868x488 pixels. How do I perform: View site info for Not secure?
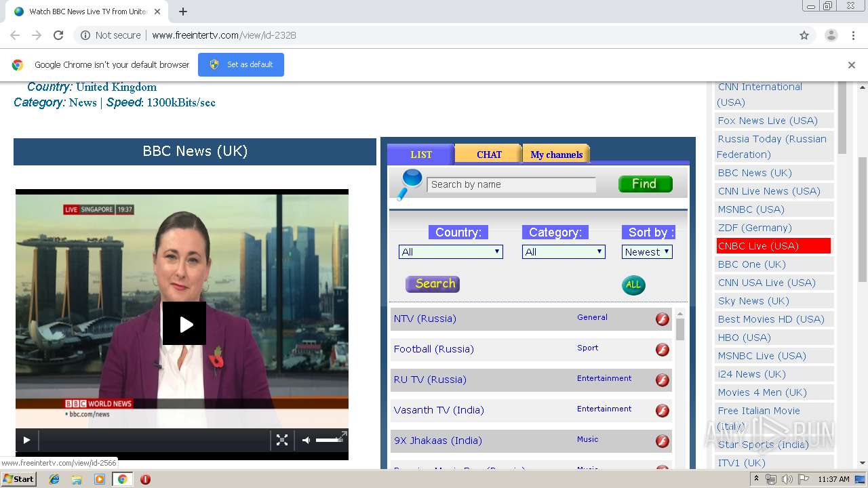point(111,35)
